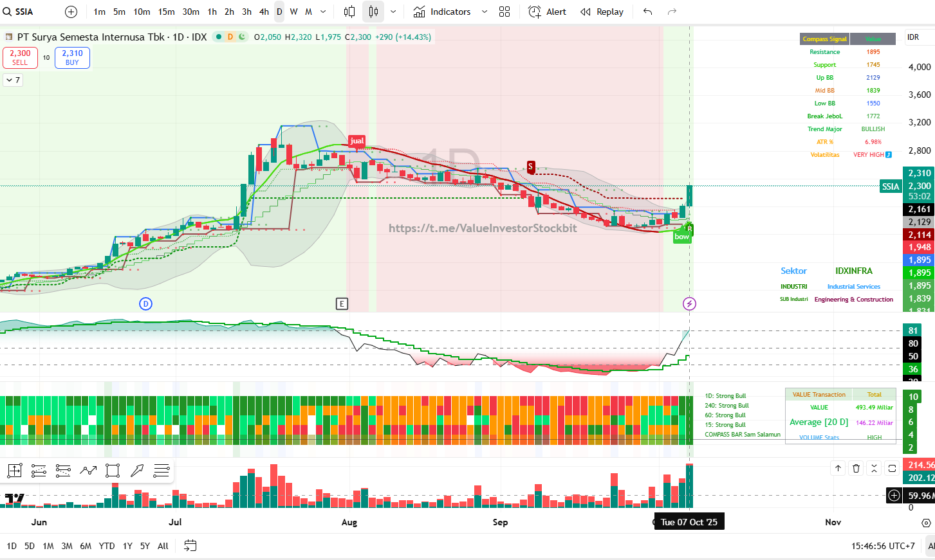The height and width of the screenshot is (560, 935).
Task: Switch to the 30m timeframe
Action: coord(190,12)
